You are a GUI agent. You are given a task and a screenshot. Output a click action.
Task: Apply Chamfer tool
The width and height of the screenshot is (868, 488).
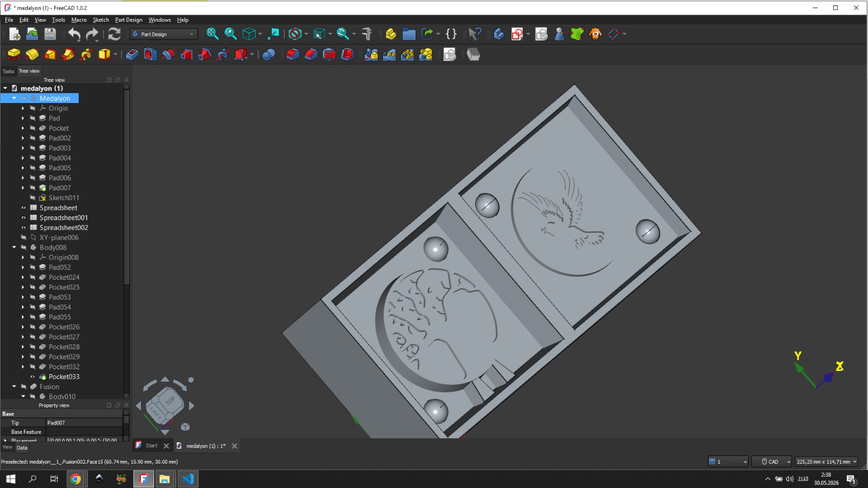coord(311,54)
